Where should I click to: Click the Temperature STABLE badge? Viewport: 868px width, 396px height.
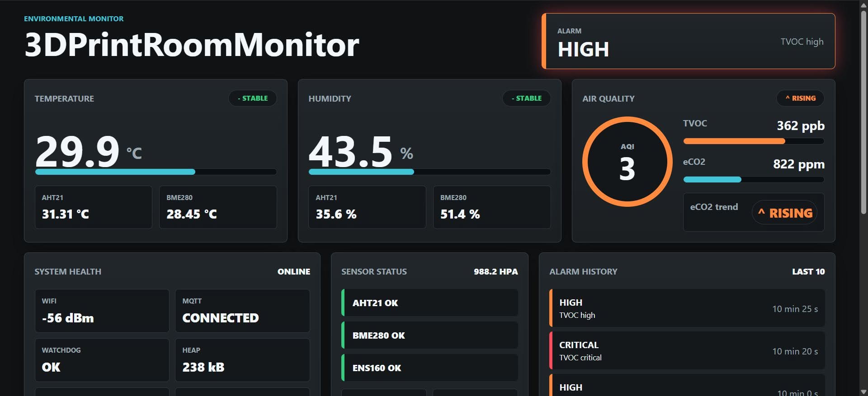[253, 98]
